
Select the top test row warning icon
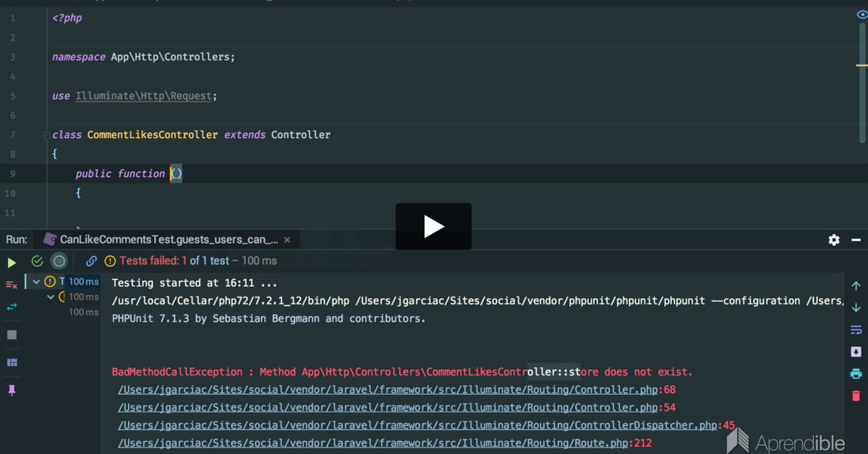pos(50,281)
